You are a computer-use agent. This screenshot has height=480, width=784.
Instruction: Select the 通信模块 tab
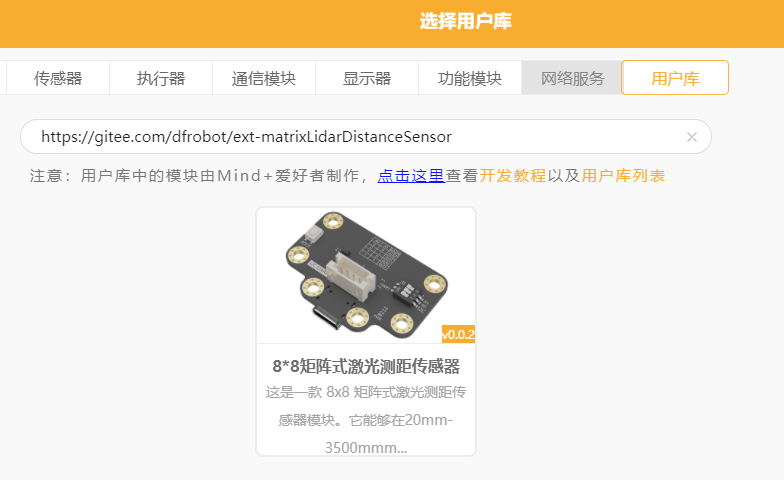pyautogui.click(x=264, y=78)
